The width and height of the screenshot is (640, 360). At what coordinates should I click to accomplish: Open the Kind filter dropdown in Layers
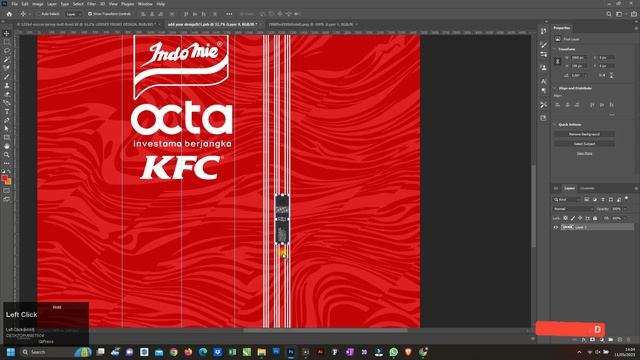click(567, 200)
